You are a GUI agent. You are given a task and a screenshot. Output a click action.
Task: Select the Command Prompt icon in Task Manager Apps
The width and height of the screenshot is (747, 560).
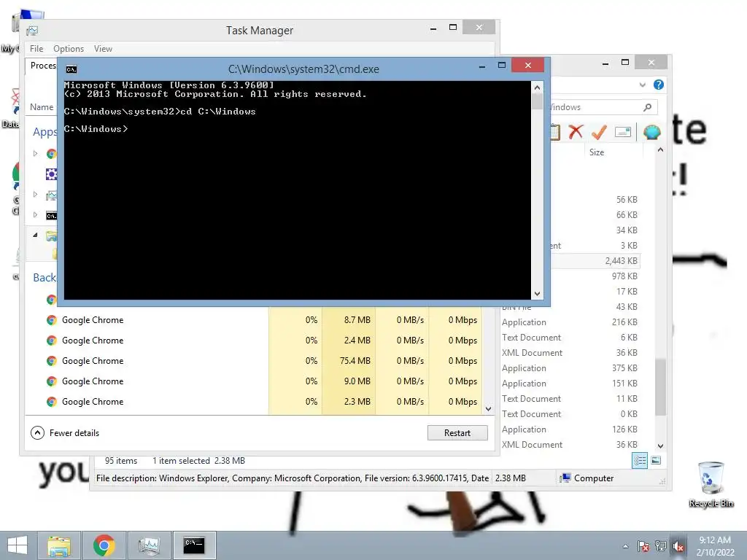(x=52, y=216)
